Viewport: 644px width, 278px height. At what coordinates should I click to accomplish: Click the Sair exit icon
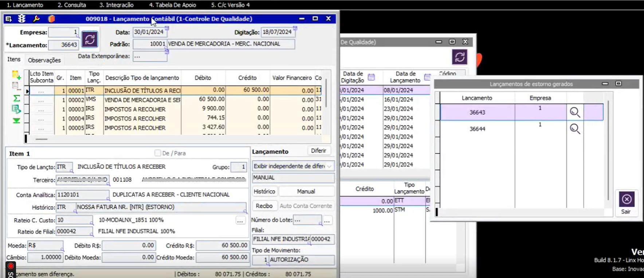click(x=627, y=200)
